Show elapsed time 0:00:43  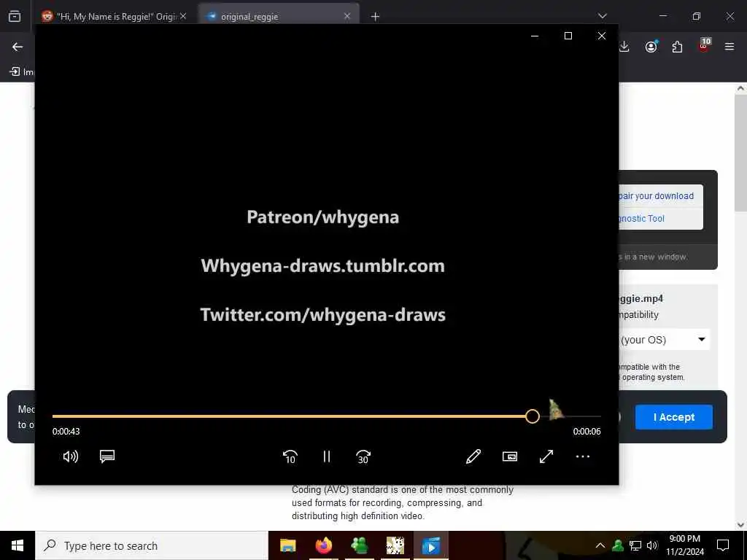pyautogui.click(x=66, y=432)
